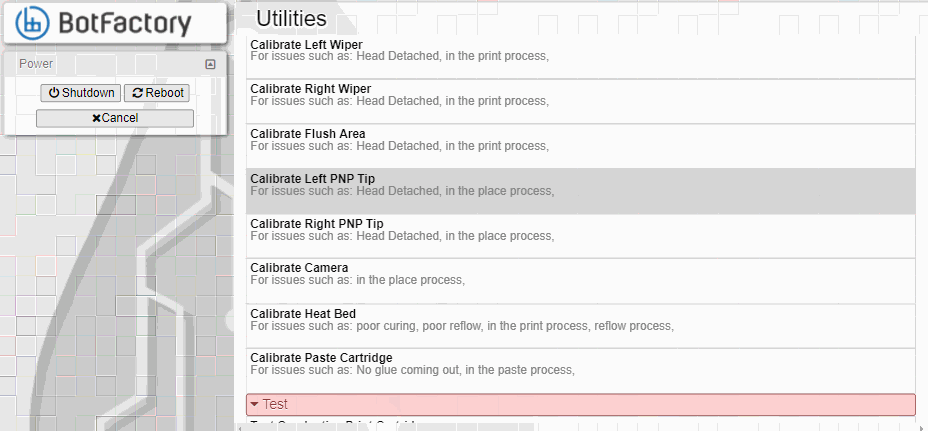
Task: Collapse the Test section header
Action: [580, 404]
